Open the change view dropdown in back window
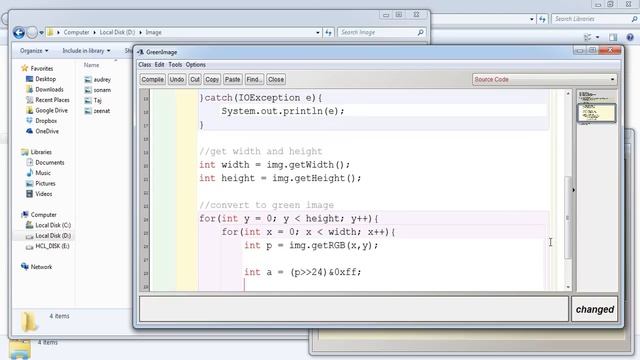This screenshot has width=640, height=360. pos(598,37)
